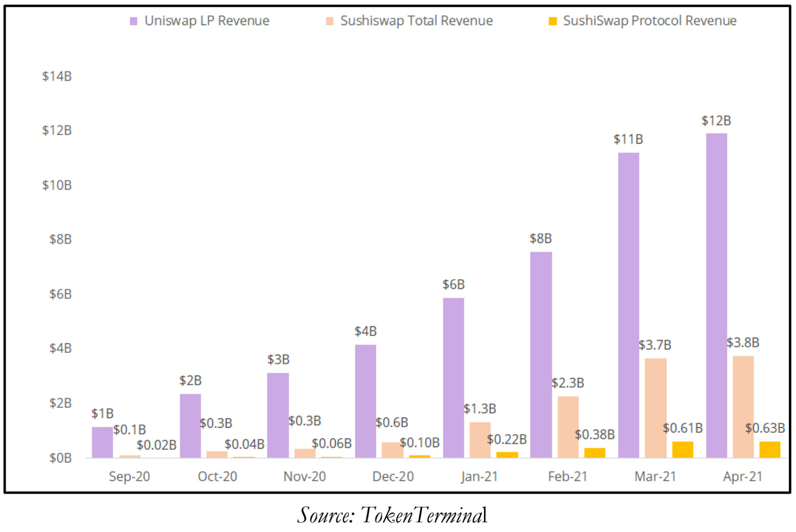Click the purple Uniswap bar for Jan-21
The width and height of the screenshot is (796, 532).
click(x=453, y=378)
